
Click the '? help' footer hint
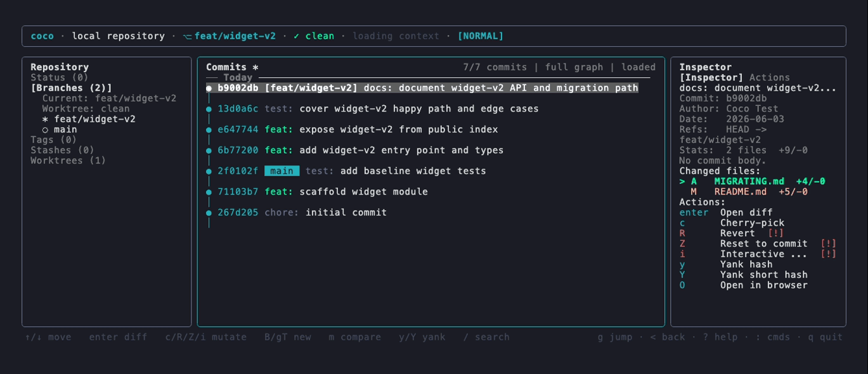click(720, 337)
